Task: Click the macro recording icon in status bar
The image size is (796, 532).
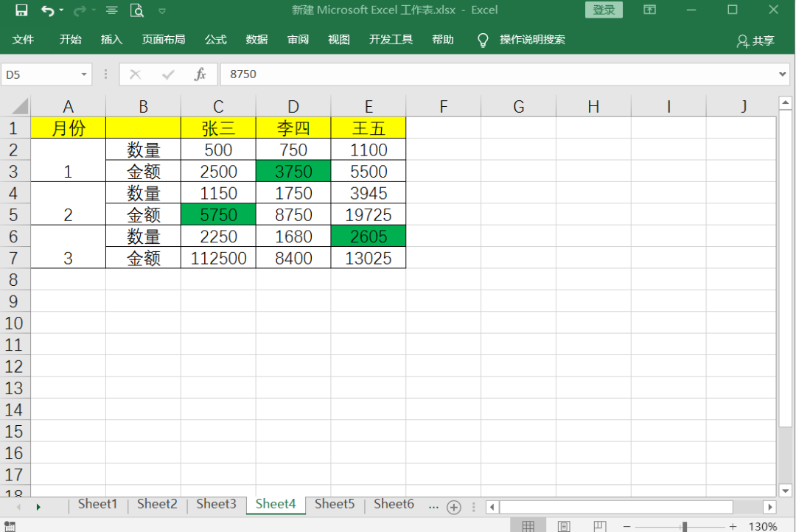Action: [10, 526]
